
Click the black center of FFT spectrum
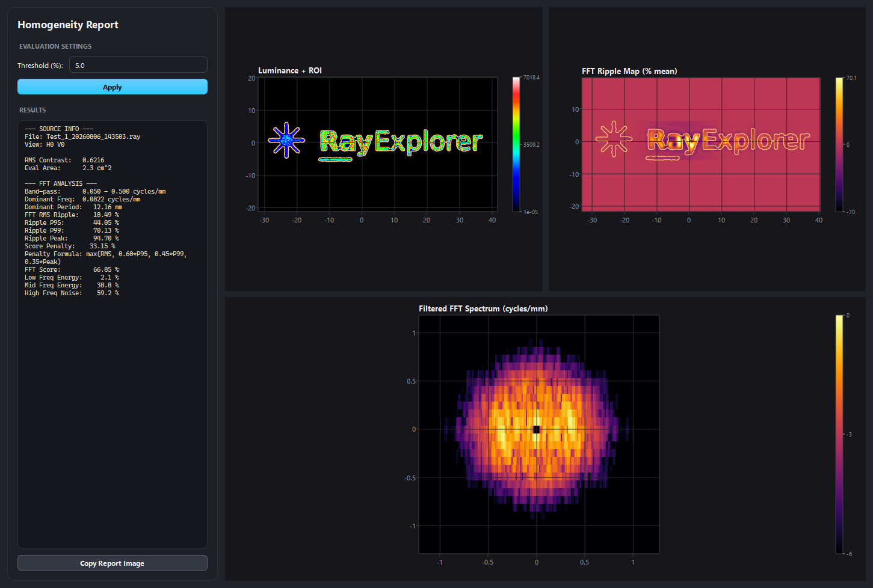537,429
